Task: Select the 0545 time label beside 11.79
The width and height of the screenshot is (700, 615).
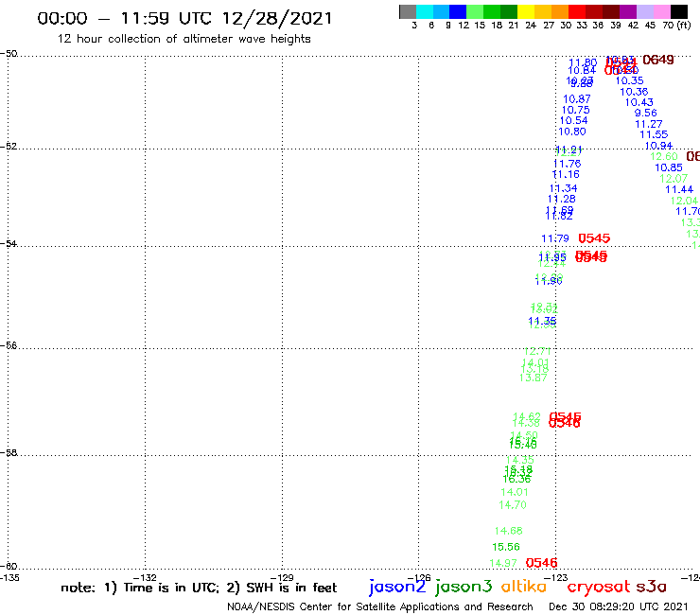Action: pos(594,238)
